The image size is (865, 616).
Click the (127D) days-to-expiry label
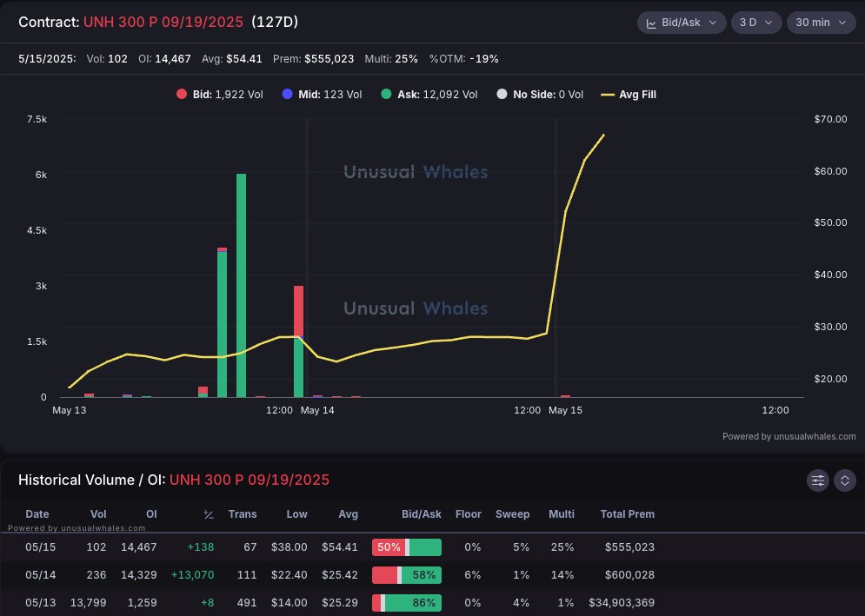coord(275,22)
